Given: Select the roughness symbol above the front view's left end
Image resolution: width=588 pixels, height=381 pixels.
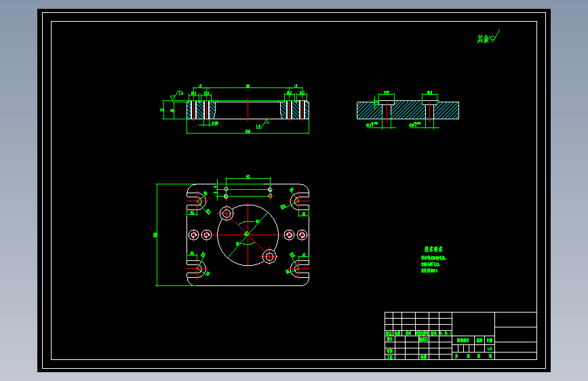Looking at the screenshot, I should (176, 95).
